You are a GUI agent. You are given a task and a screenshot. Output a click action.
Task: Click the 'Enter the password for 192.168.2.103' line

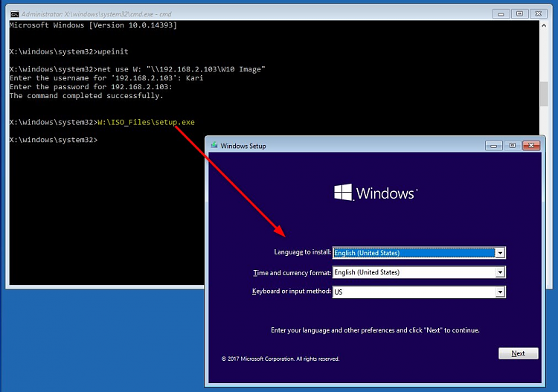(x=91, y=87)
